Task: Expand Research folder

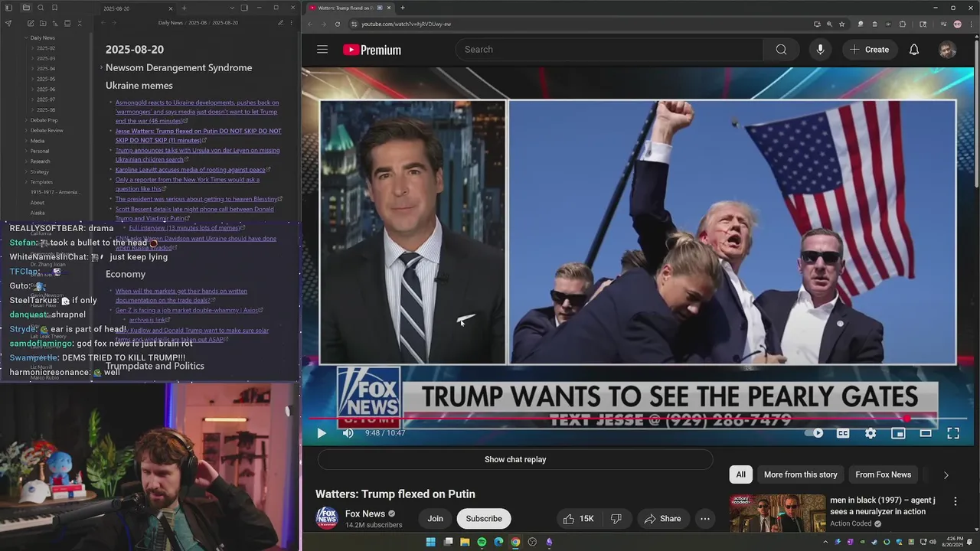Action: [26, 161]
